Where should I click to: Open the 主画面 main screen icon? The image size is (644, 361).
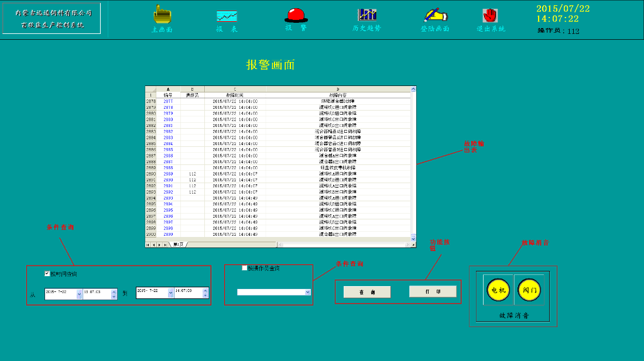[162, 15]
